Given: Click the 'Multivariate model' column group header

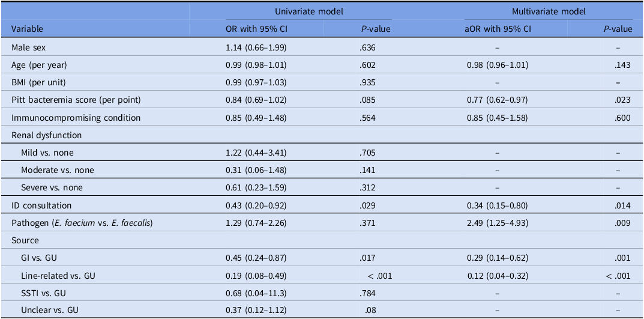Looking at the screenshot, I should (549, 12).
